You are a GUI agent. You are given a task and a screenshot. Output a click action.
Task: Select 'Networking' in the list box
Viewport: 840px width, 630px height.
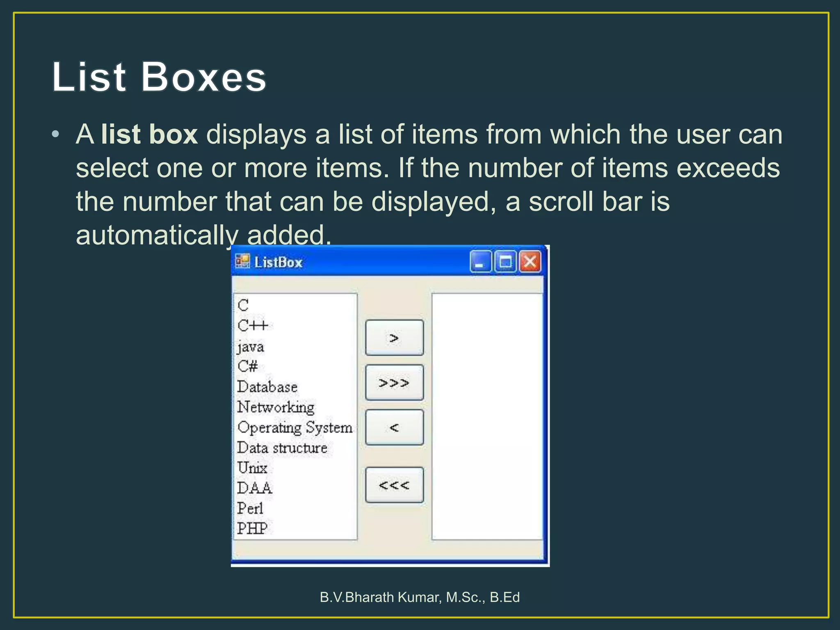click(276, 407)
